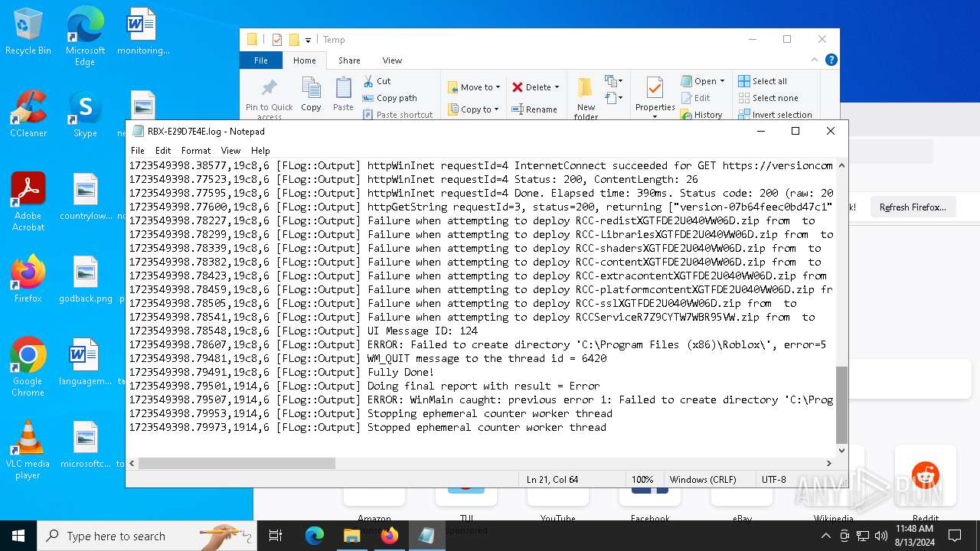Open Microsoft Edge desktop shortcut

pos(85,34)
